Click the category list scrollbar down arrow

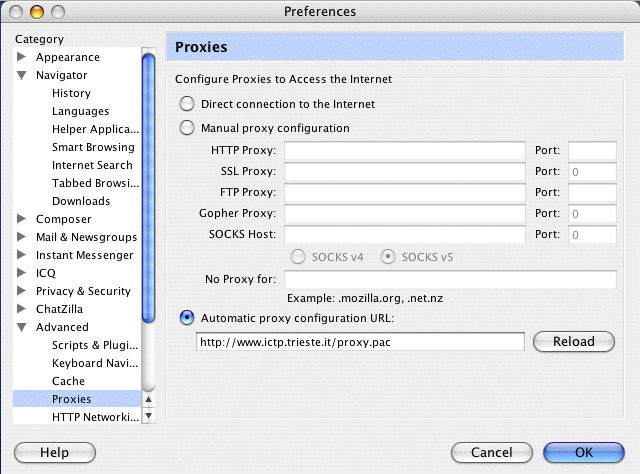point(148,414)
